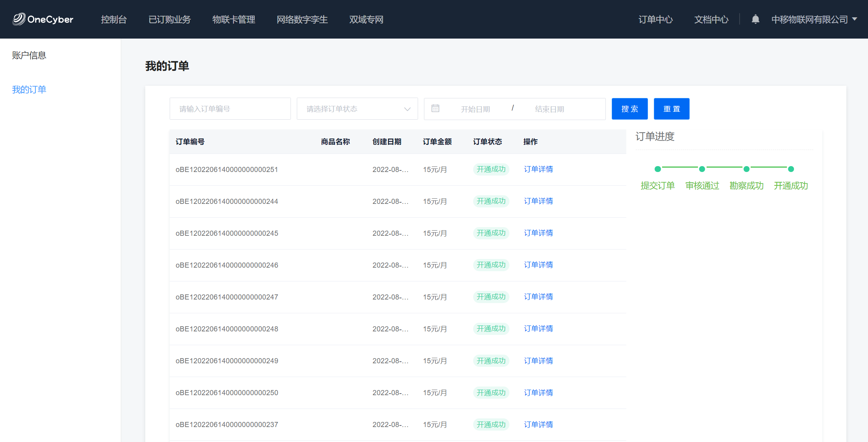Image resolution: width=868 pixels, height=442 pixels.
Task: Click the 请输入订单编号 input field
Action: click(230, 109)
